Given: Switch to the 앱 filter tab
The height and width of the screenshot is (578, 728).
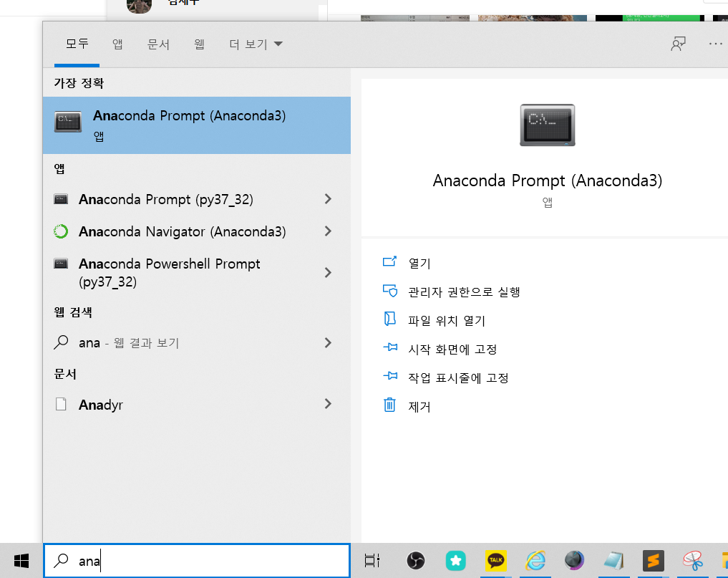Looking at the screenshot, I should (x=117, y=44).
